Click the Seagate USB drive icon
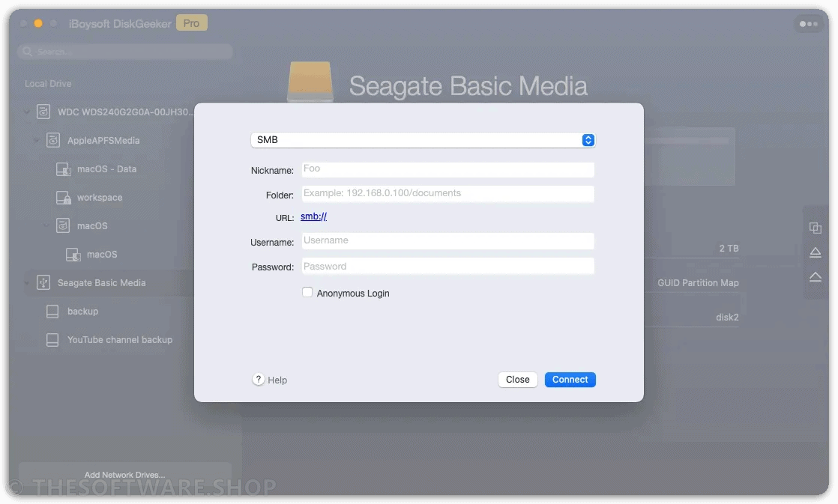Image resolution: width=838 pixels, height=504 pixels. tap(43, 282)
